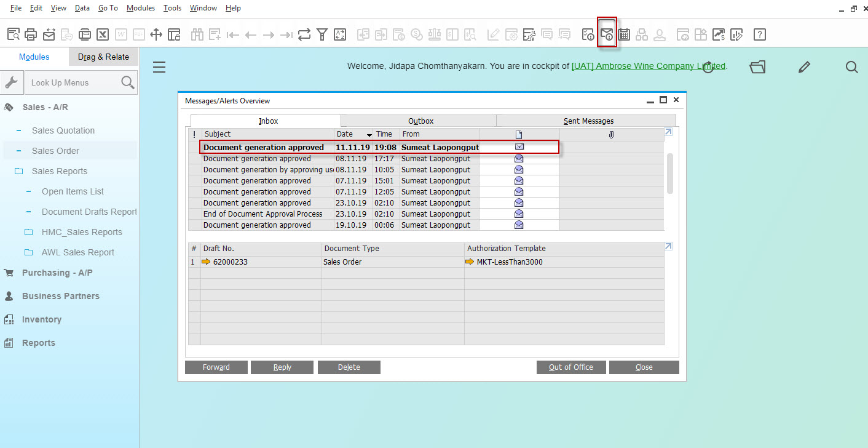The width and height of the screenshot is (868, 448).
Task: Select Sales Quotation in the modules tree
Action: (63, 130)
